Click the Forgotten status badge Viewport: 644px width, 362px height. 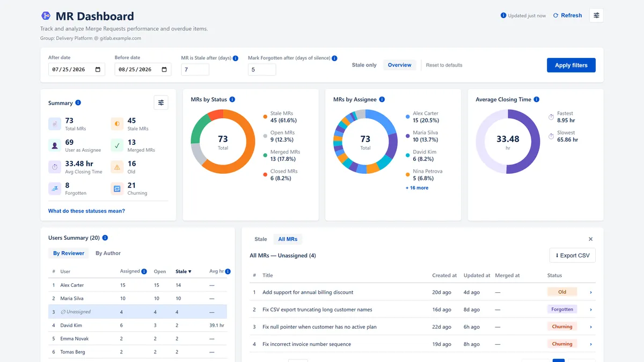562,309
